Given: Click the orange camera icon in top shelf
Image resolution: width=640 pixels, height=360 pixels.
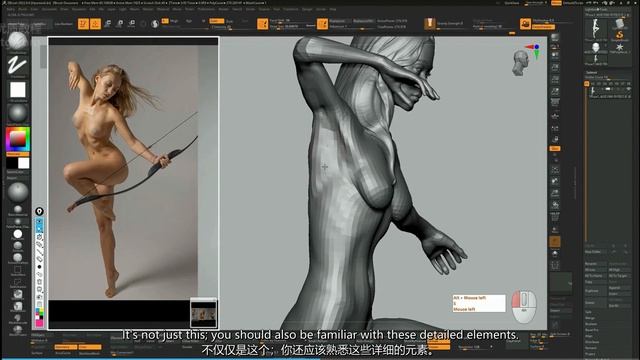Looking at the screenshot, I should coord(525,24).
